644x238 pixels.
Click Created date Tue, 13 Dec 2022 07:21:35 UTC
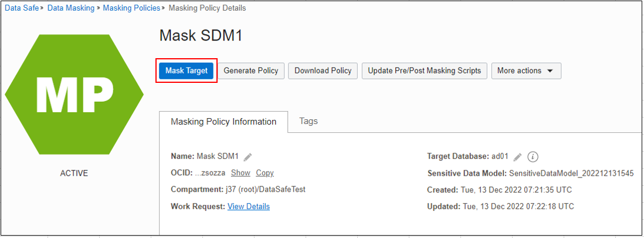[x=516, y=190]
